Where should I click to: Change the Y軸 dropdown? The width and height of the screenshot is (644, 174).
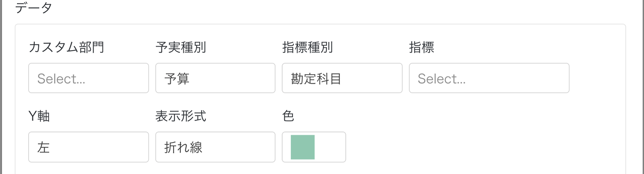(x=89, y=147)
